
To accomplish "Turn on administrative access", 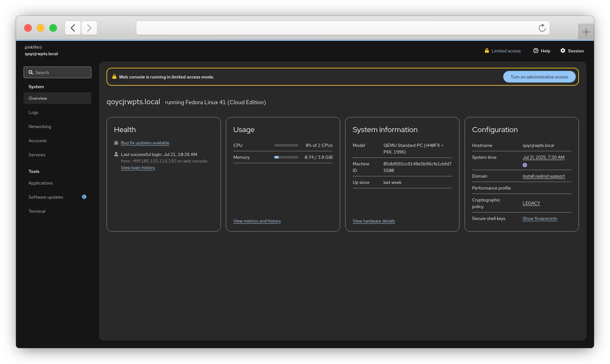I will point(539,77).
